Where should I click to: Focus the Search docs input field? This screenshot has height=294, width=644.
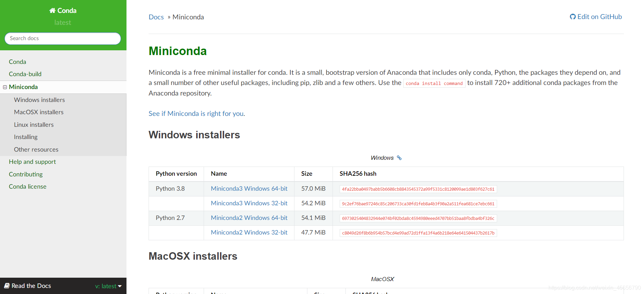pyautogui.click(x=63, y=38)
